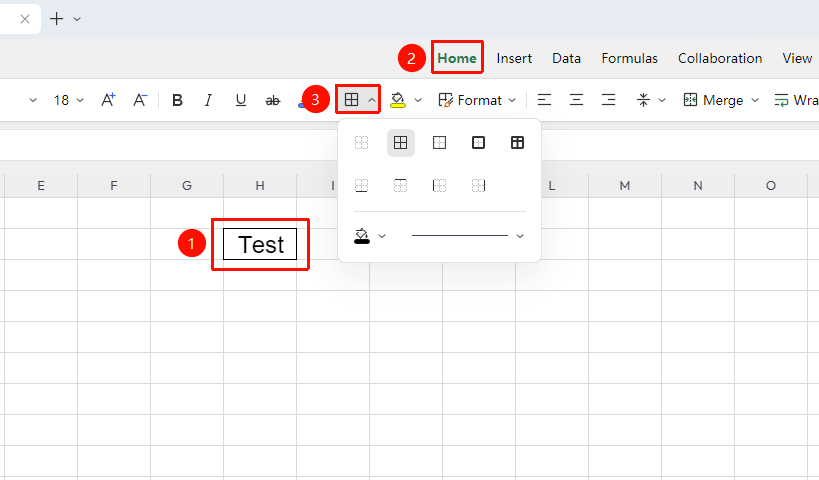The width and height of the screenshot is (819, 480).
Task: Expand the Merge dropdown chevron
Action: pos(755,100)
